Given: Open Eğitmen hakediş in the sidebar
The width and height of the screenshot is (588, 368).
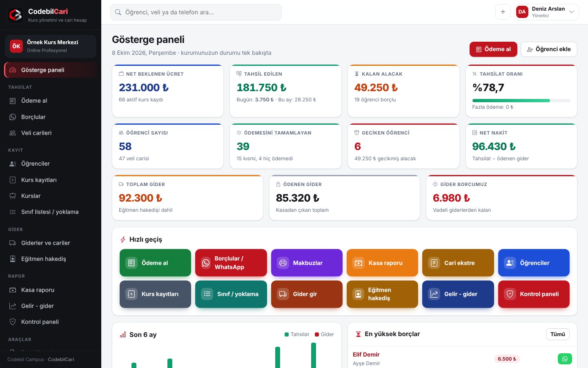Looking at the screenshot, I should coord(51,259).
